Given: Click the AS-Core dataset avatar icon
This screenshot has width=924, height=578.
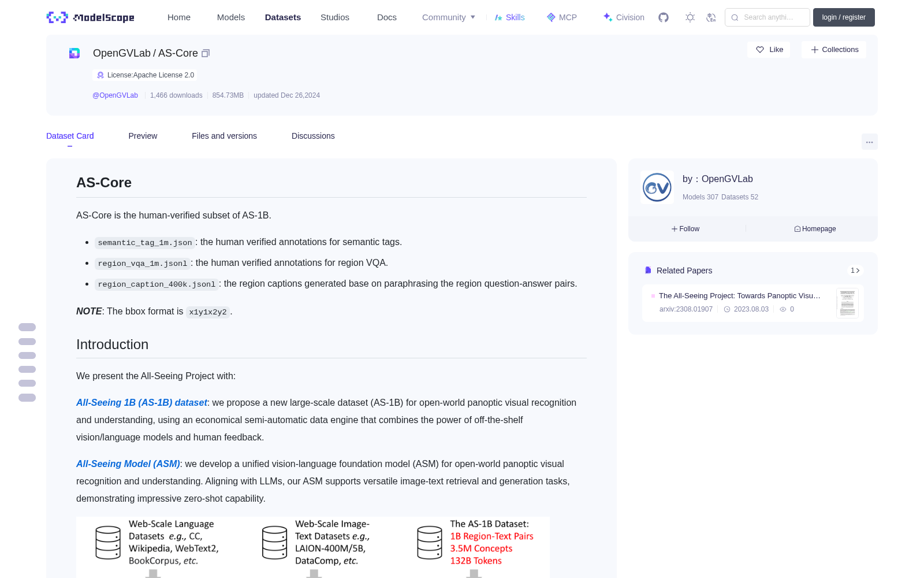Looking at the screenshot, I should 74,53.
